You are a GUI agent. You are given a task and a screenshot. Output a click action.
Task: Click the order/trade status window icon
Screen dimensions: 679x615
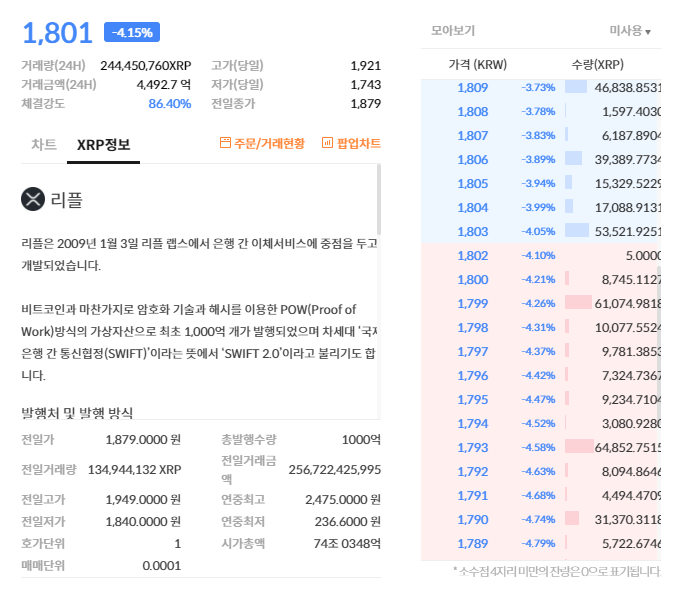pos(225,142)
